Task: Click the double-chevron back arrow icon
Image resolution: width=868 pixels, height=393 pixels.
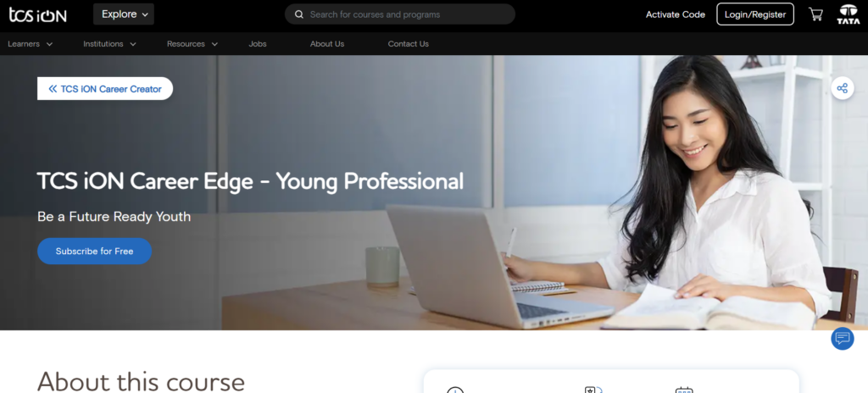Action: [53, 89]
